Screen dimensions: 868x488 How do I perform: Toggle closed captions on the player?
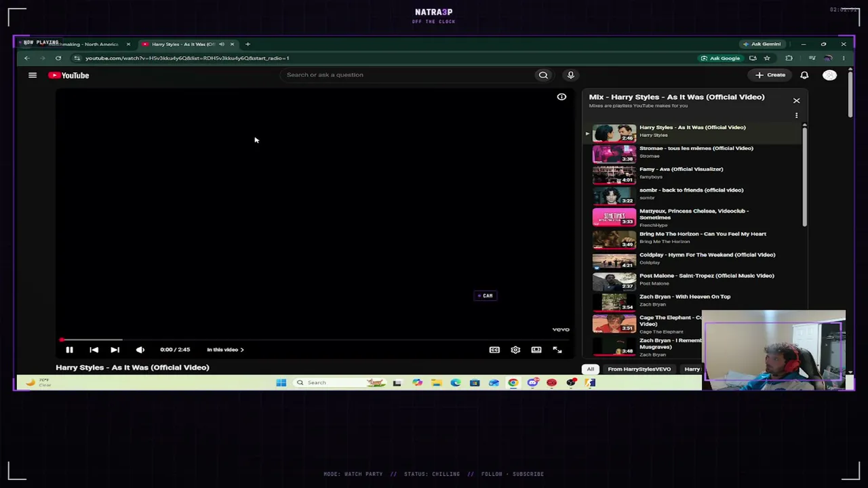tap(494, 350)
